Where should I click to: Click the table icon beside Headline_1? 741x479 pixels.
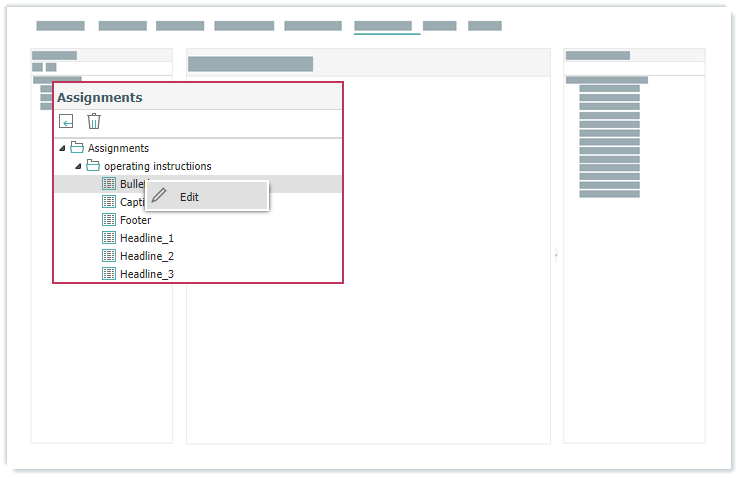(110, 238)
